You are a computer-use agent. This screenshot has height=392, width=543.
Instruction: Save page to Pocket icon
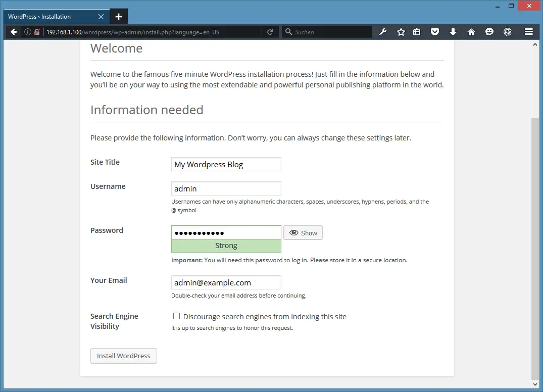(435, 32)
